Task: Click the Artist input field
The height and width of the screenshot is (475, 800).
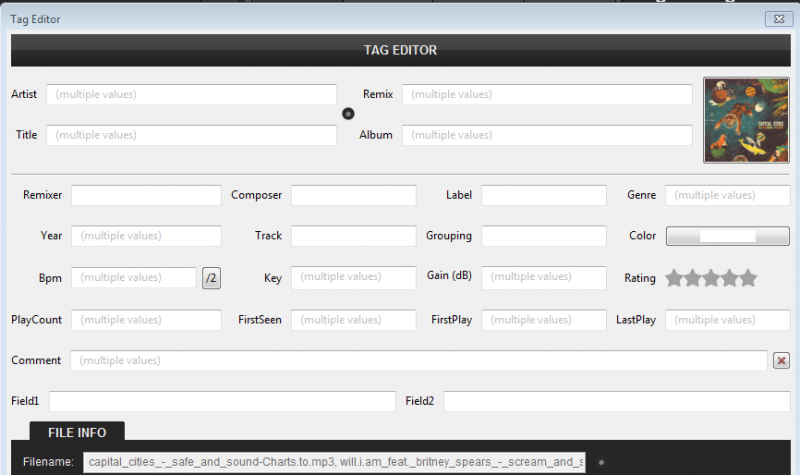Action: [191, 94]
